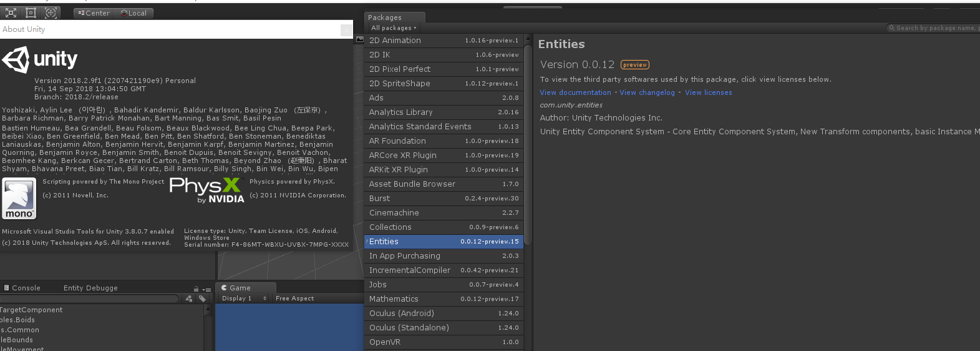Focus the Search by package name field
980x351 pixels.
click(x=934, y=28)
